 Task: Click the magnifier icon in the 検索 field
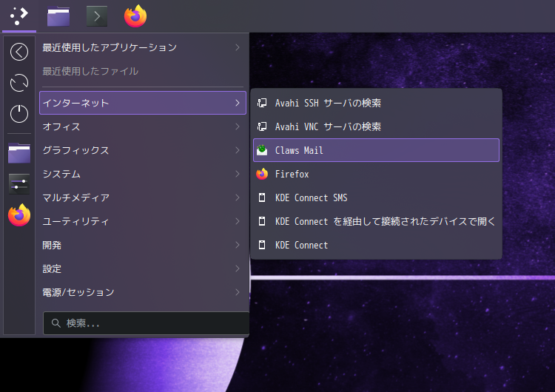(56, 323)
